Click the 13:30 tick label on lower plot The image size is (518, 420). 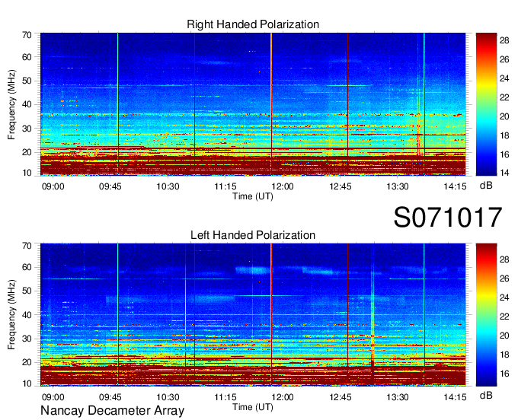[x=398, y=397]
